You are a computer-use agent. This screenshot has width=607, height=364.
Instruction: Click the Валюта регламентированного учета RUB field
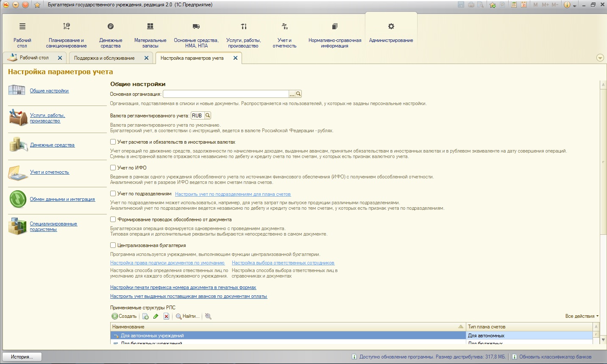(x=198, y=116)
